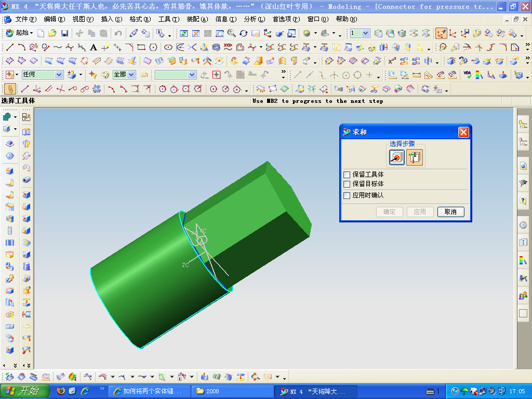Check the 保留目标体 checkbox
Screen dimensions: 532x399
(x=347, y=184)
